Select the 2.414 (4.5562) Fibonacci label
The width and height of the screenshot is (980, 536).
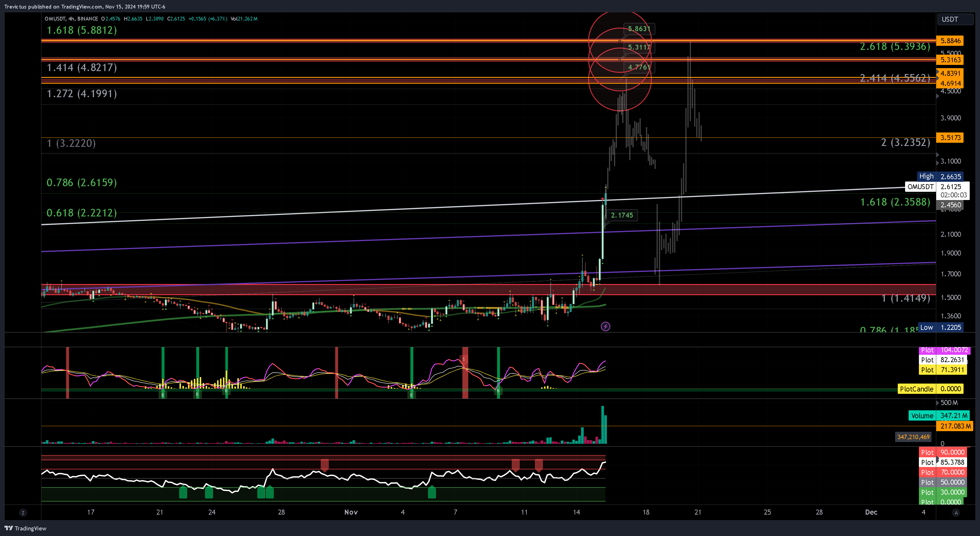click(x=895, y=78)
